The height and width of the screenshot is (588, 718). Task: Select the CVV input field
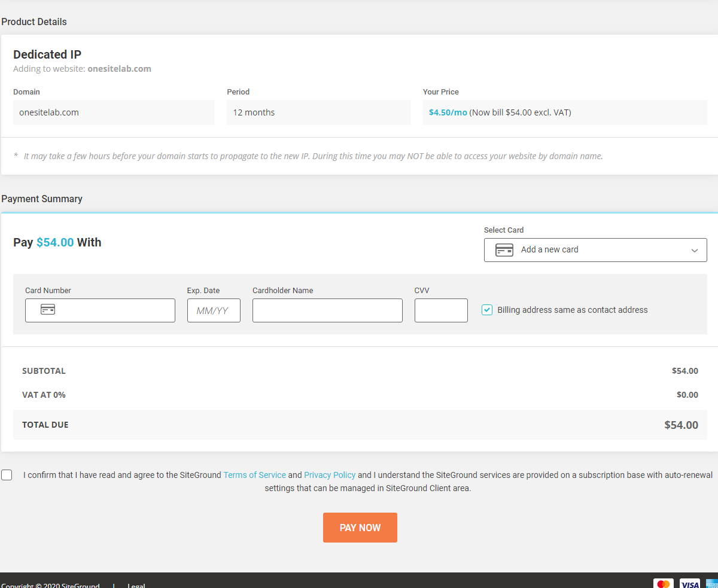441,310
